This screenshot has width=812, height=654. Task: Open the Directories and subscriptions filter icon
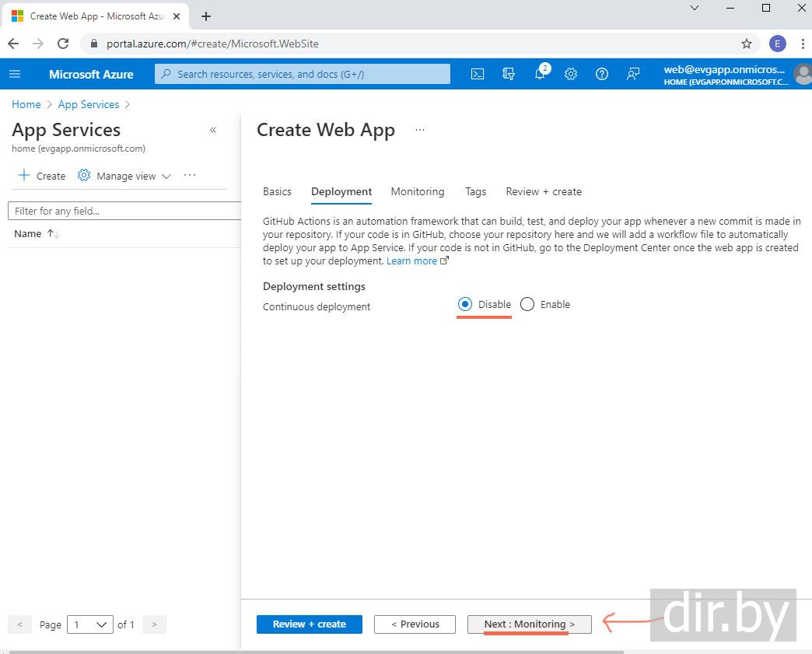click(x=509, y=74)
